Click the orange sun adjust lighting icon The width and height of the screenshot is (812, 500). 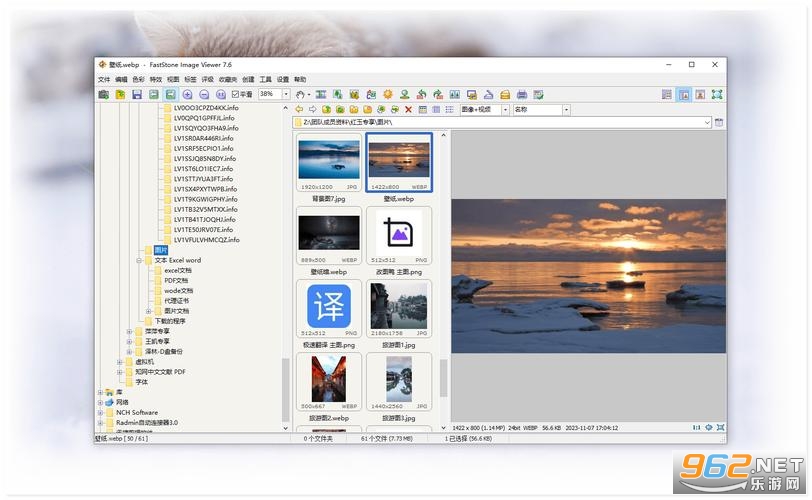(388, 95)
